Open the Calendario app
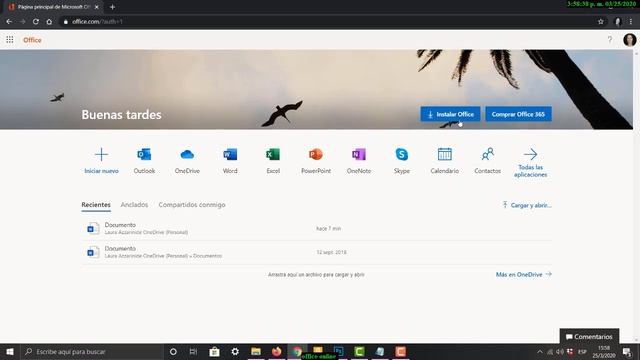Viewport: 640px width, 360px height. (444, 160)
